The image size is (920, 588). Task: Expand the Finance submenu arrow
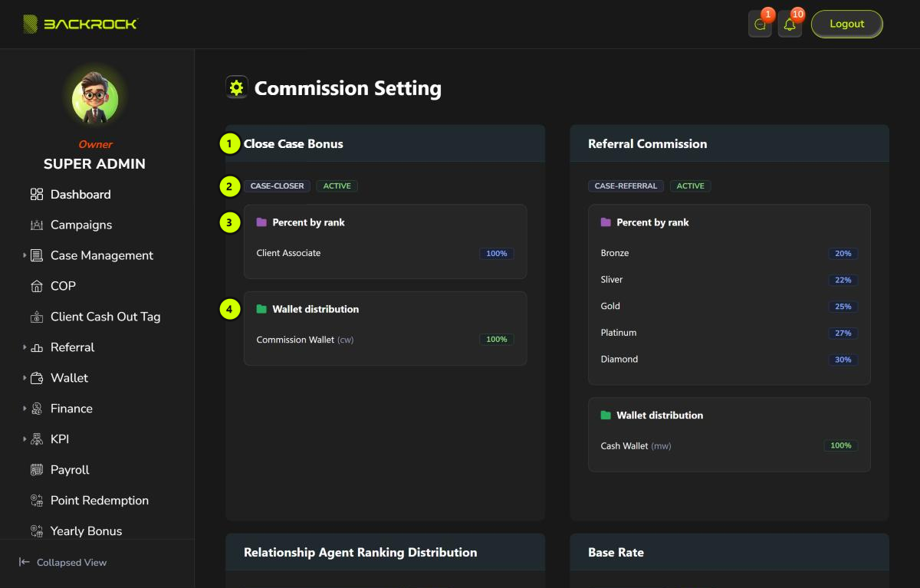[x=25, y=409]
